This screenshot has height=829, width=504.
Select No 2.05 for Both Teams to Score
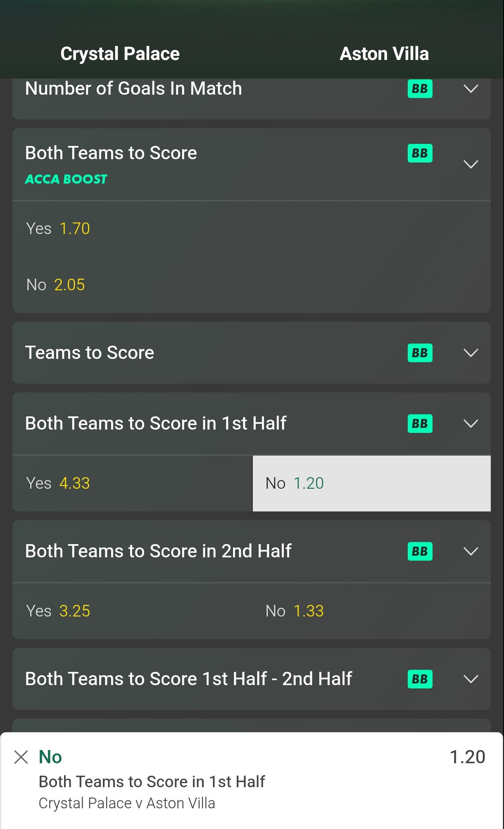point(55,285)
